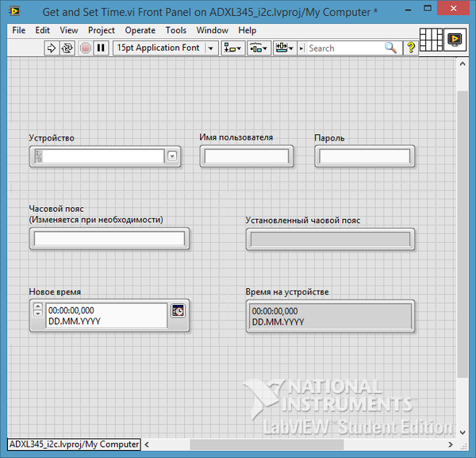Open the Edit menu
Image resolution: width=476 pixels, height=458 pixels.
[x=43, y=30]
